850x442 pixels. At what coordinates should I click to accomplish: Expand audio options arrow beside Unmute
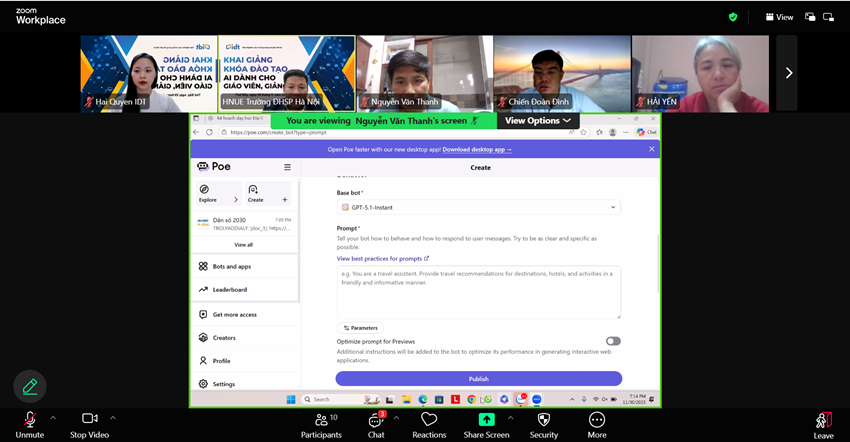click(53, 418)
